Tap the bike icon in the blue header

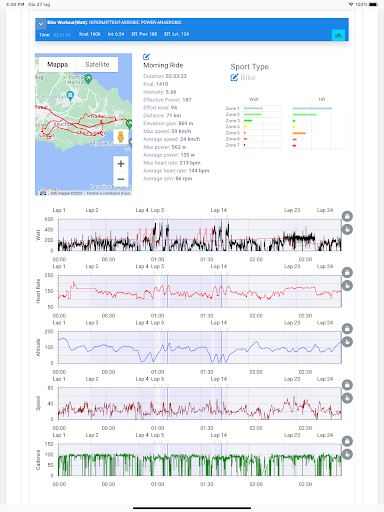tap(338, 35)
